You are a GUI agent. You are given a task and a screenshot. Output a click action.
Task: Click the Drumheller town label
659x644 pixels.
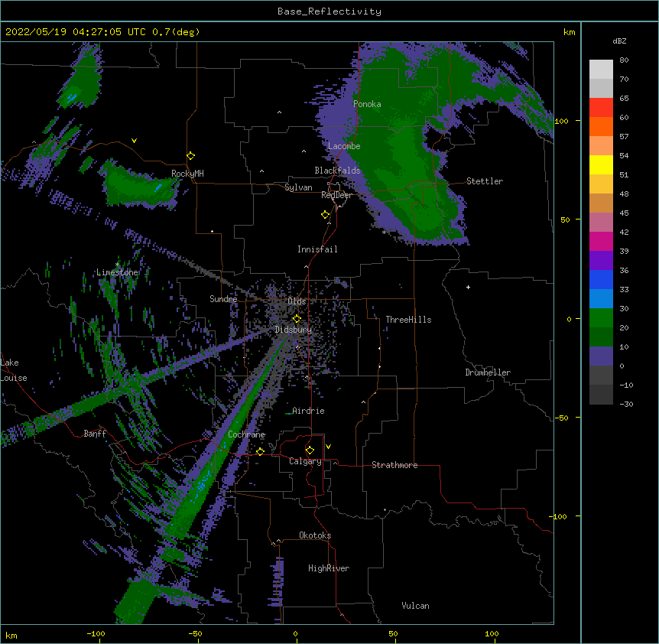488,372
